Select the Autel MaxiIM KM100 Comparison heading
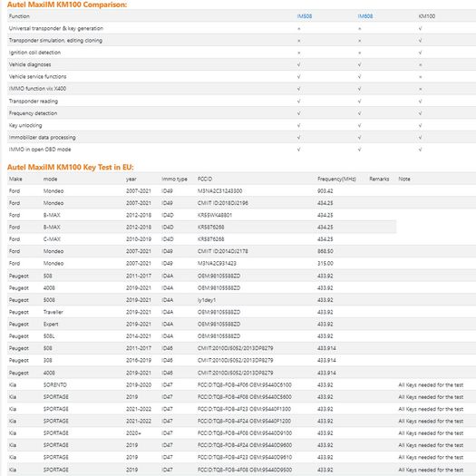 point(67,5)
